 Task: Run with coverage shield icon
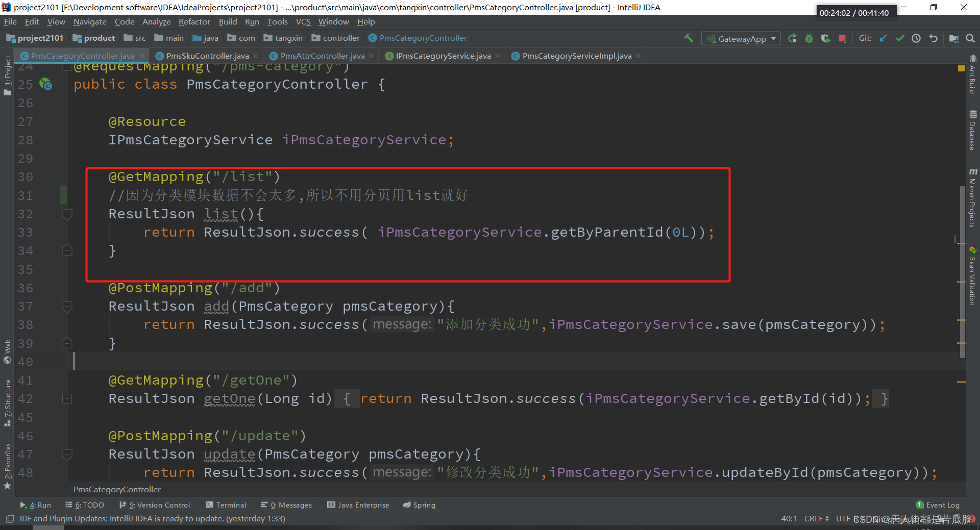point(825,38)
